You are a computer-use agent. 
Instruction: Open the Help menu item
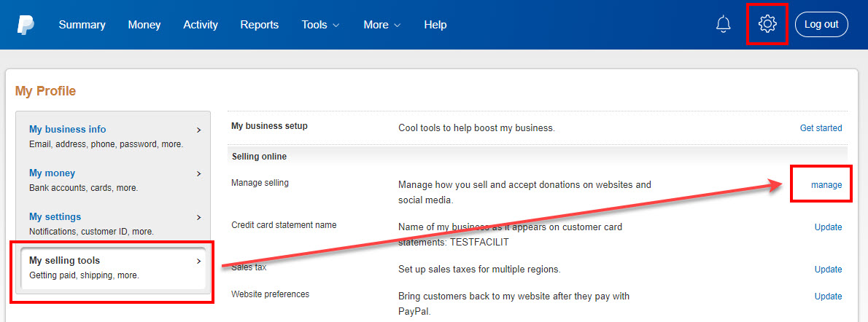point(435,25)
